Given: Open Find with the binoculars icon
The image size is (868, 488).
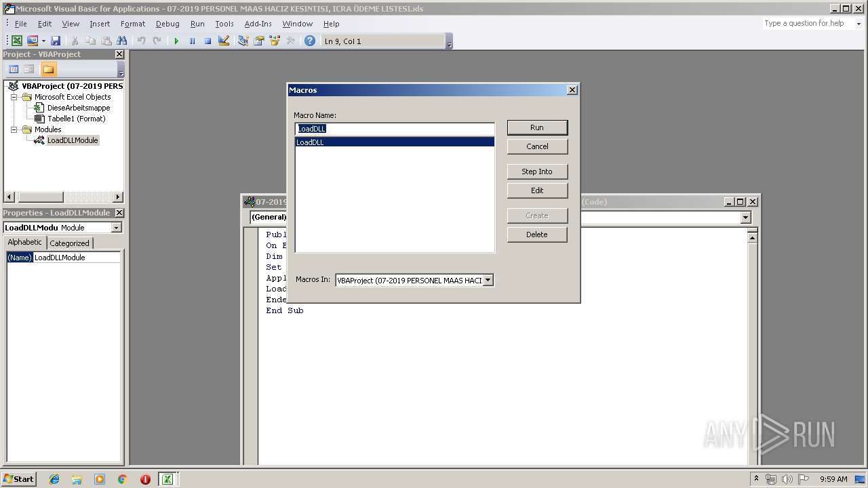Looking at the screenshot, I should point(121,41).
